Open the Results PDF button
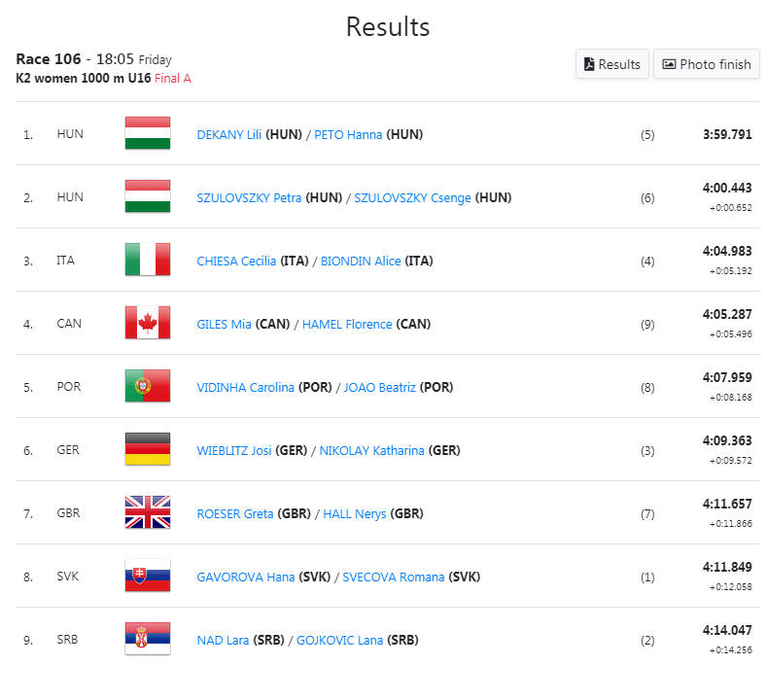 (x=611, y=64)
